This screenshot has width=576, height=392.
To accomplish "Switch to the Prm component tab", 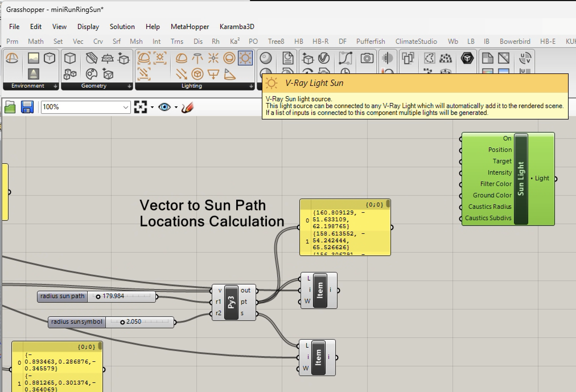I will pos(12,42).
